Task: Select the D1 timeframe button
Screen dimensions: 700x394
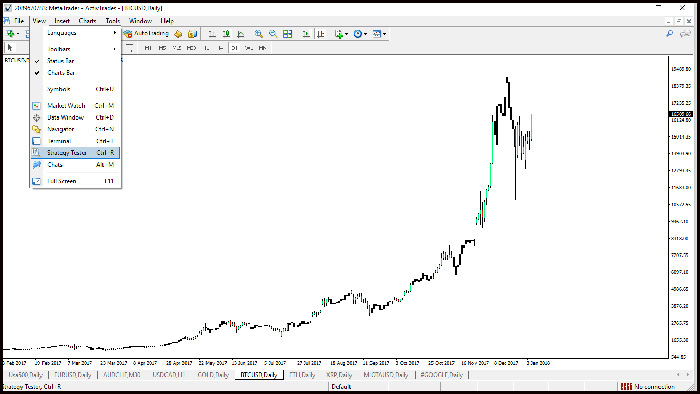Action: coord(234,48)
